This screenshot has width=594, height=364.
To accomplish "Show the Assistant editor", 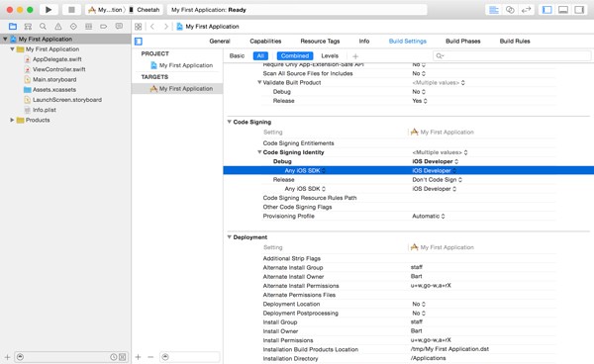I will pos(510,10).
